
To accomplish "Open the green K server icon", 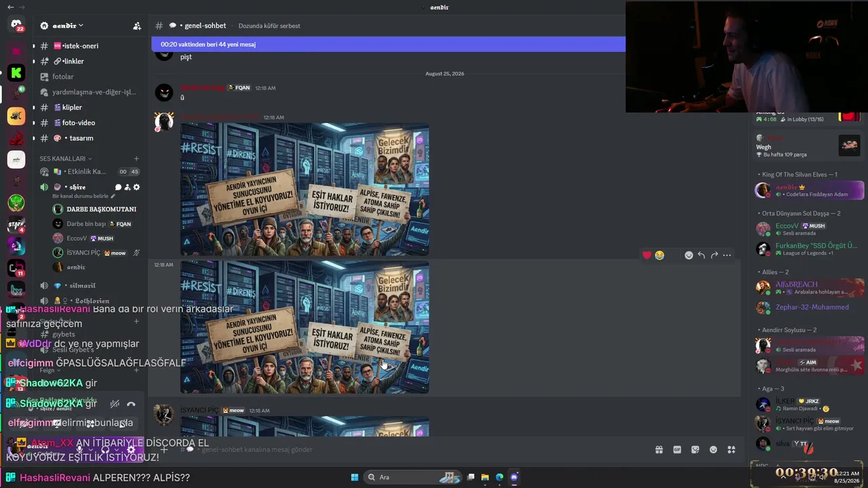I will (x=16, y=73).
